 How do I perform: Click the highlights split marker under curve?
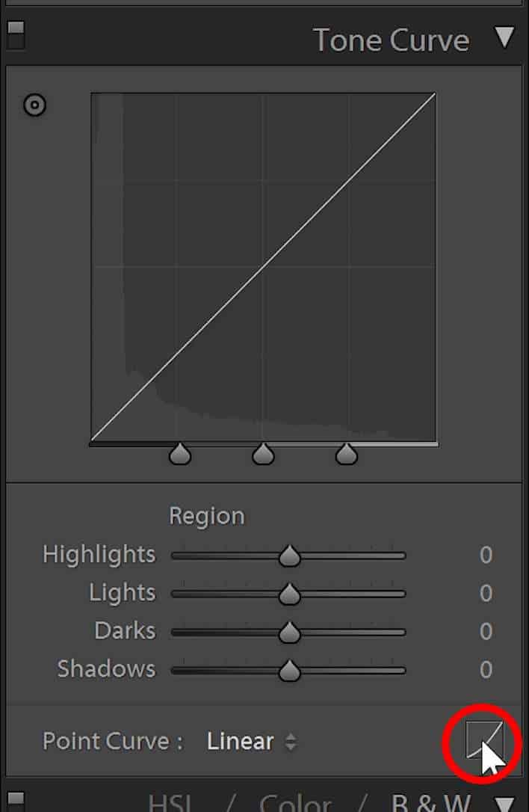tap(346, 454)
